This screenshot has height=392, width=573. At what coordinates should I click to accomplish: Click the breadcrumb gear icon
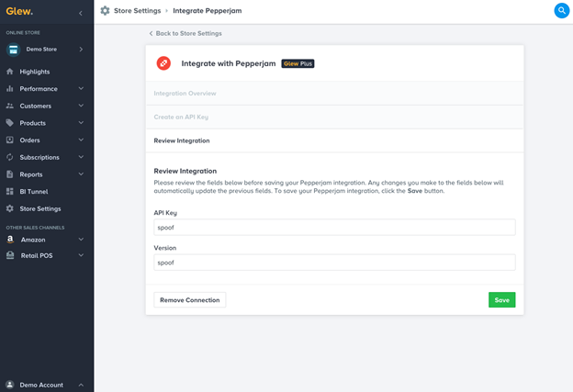(x=105, y=11)
